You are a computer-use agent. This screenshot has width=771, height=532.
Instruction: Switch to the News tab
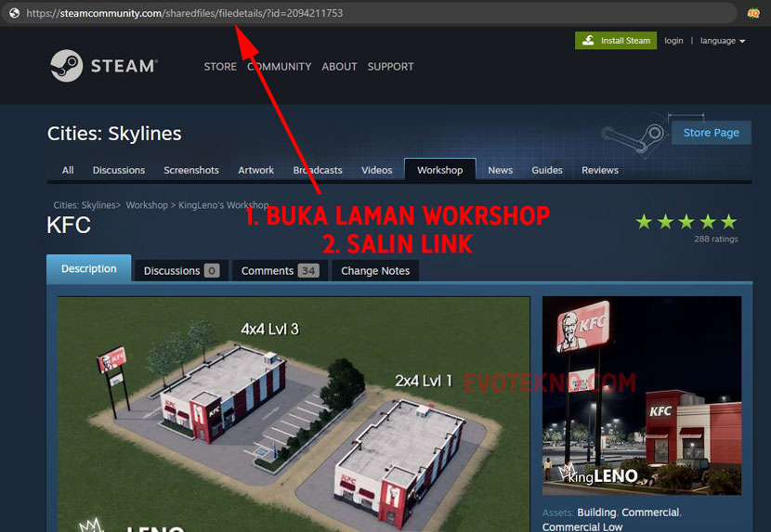coord(500,170)
